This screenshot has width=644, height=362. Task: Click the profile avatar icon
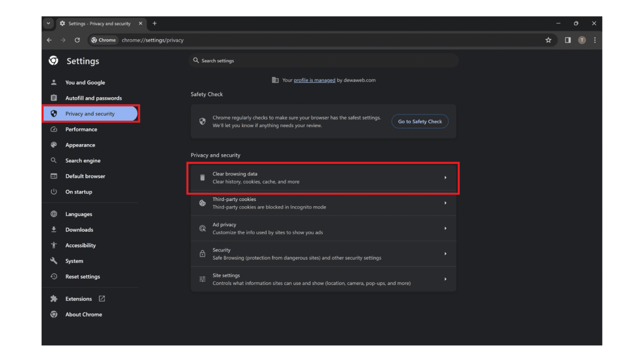(582, 40)
